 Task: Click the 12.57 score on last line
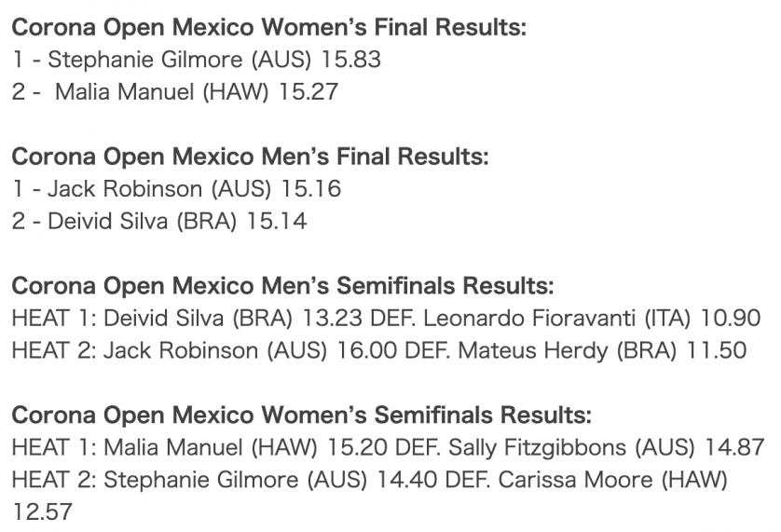[x=42, y=512]
